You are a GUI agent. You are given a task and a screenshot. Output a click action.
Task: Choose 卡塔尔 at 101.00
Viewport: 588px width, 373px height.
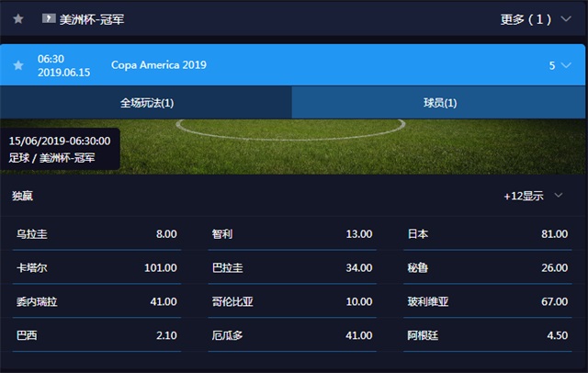coord(96,268)
